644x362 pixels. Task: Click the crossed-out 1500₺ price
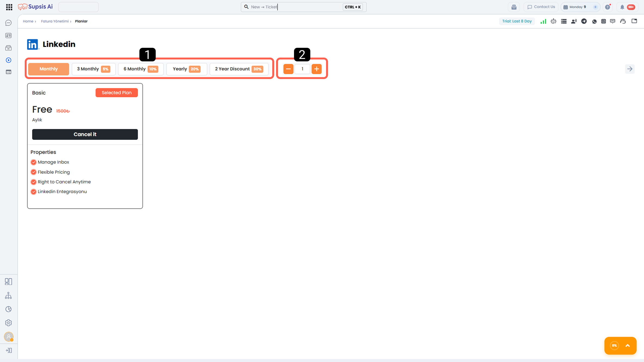(x=63, y=111)
